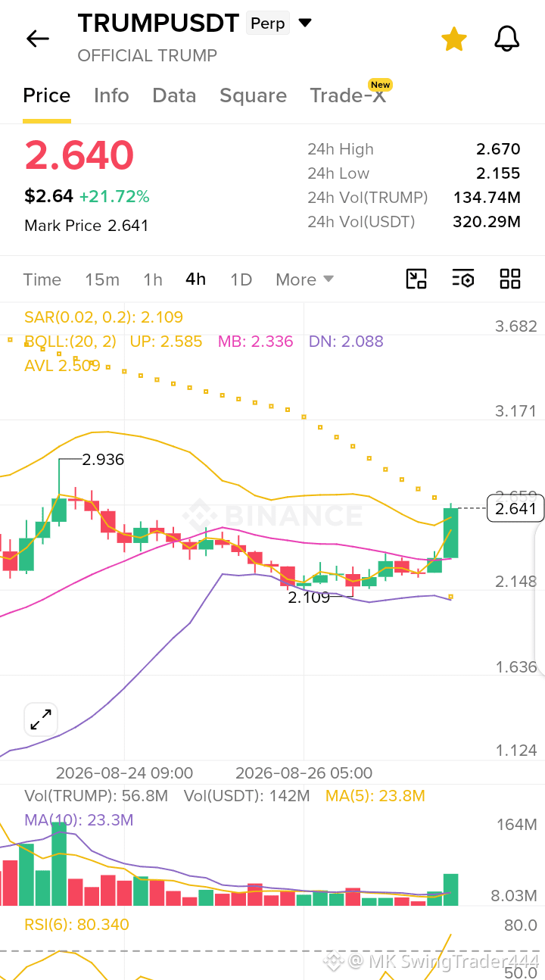Click the OFFICIAL TRUMP subtitle
Screen dimensions: 545x980
pyautogui.click(x=148, y=55)
